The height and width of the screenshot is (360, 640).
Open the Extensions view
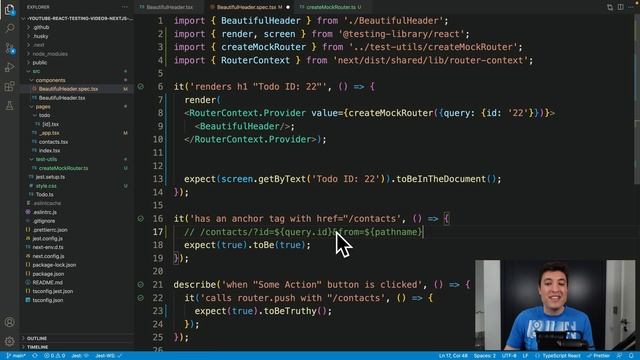(9, 86)
